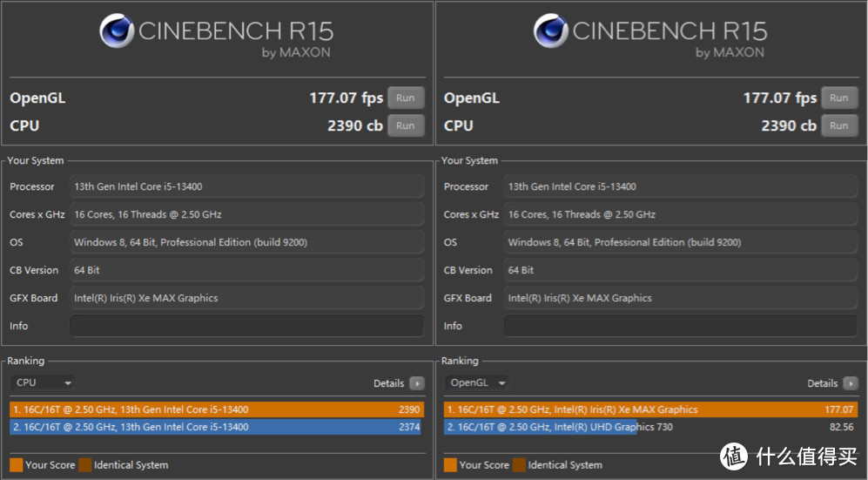The image size is (868, 480).
Task: Select ranking row with score 2390
Action: (217, 409)
